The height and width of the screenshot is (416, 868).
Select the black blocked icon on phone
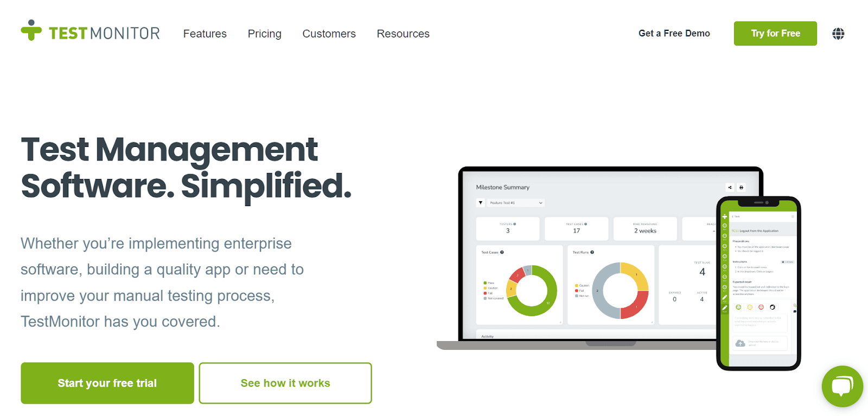(x=773, y=307)
